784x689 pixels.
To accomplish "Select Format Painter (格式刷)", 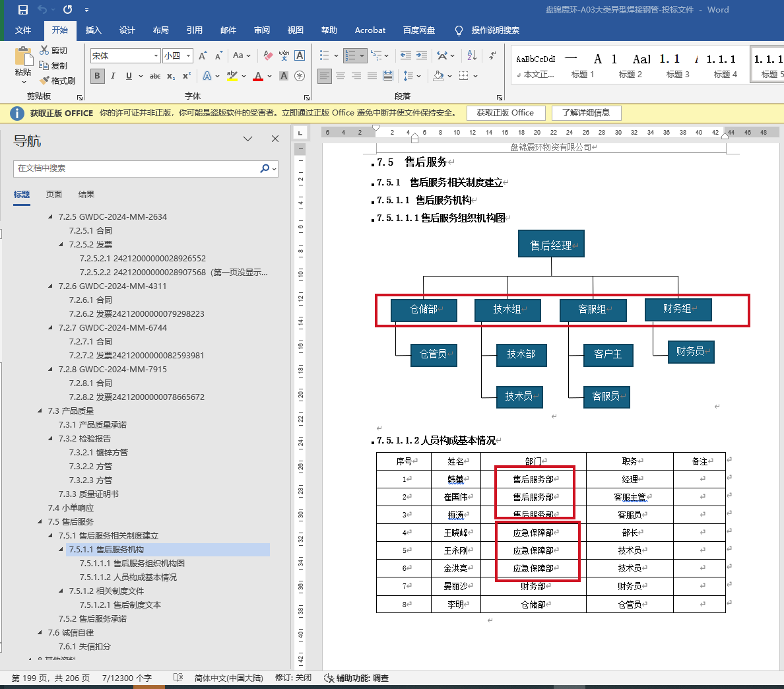I will point(57,81).
